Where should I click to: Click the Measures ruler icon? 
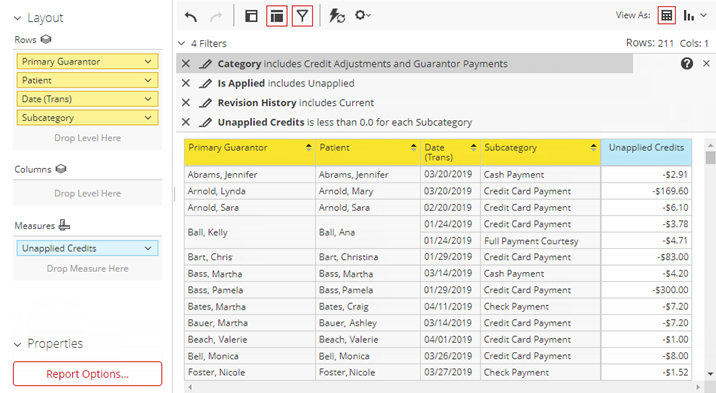click(x=64, y=225)
